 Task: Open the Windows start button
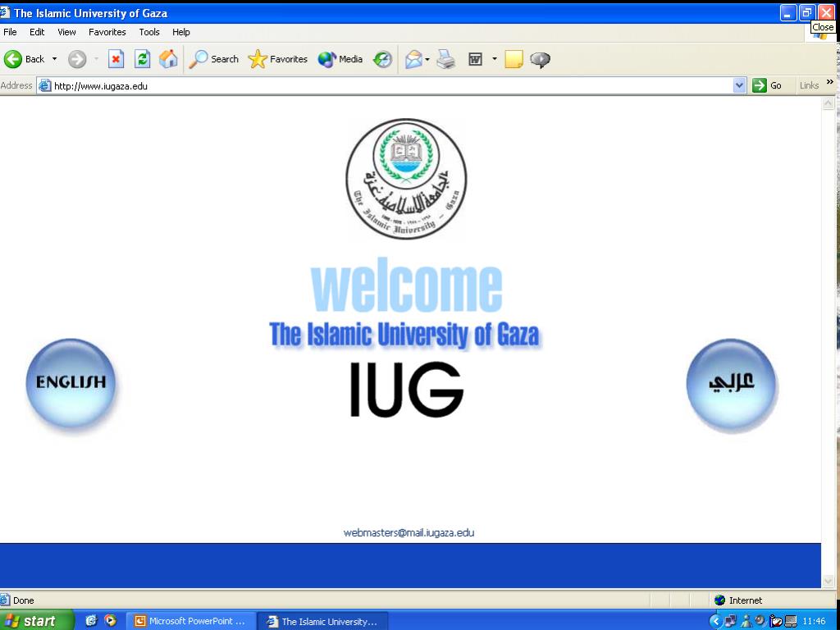click(x=34, y=620)
